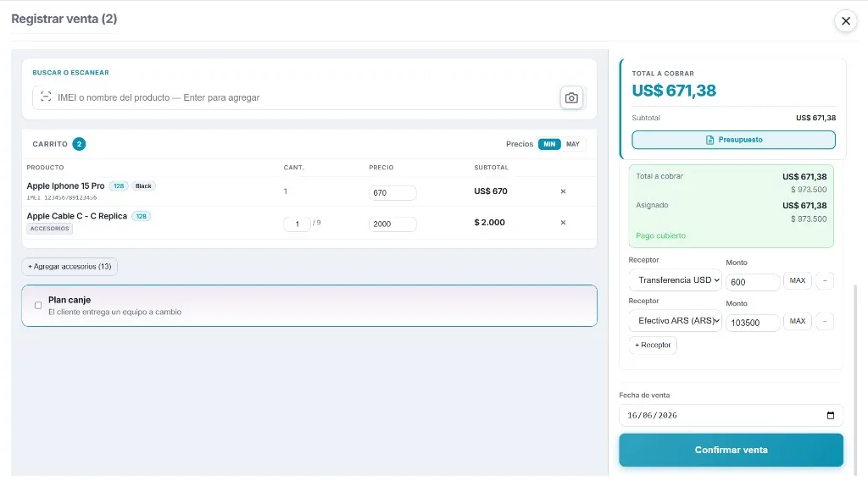
Task: Select Apple Iphone 15 Pro product name
Action: click(65, 186)
